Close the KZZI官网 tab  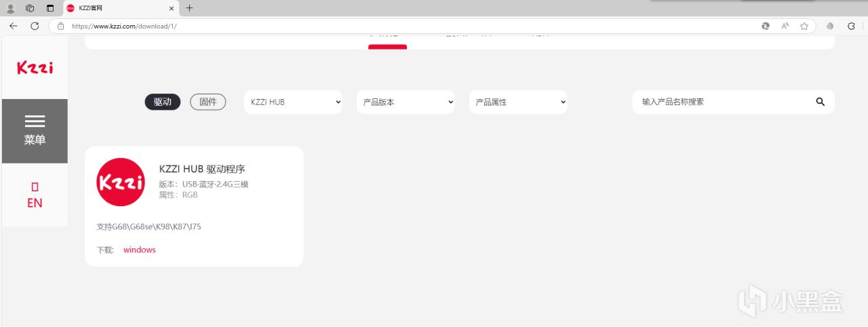click(x=172, y=8)
